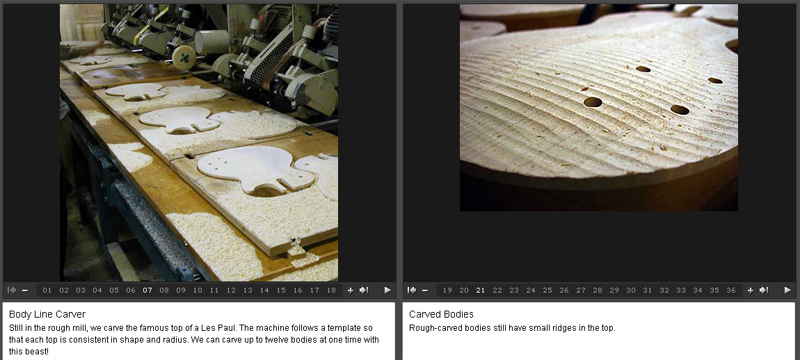Jump to last slide in left gallery
This screenshot has height=360, width=800.
pos(364,290)
